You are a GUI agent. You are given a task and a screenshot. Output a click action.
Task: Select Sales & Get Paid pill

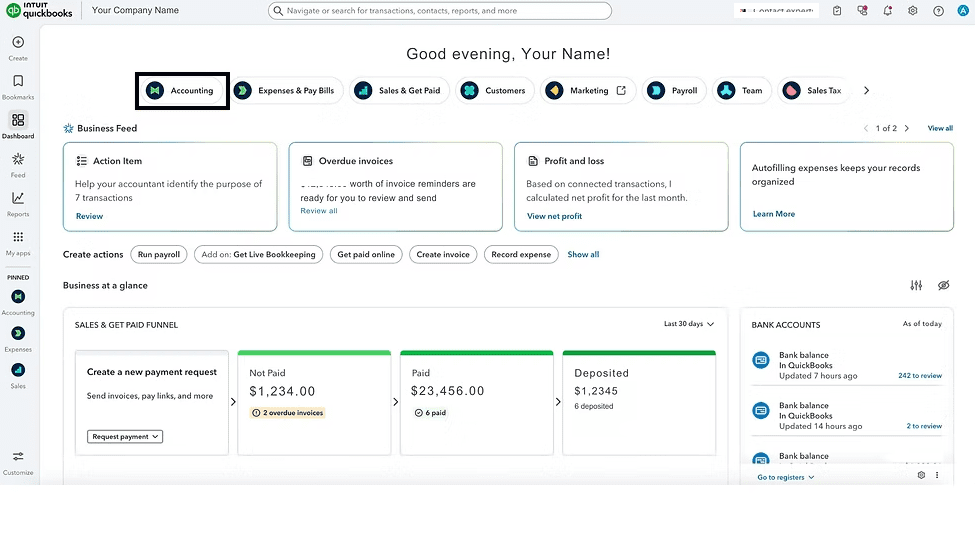click(399, 91)
